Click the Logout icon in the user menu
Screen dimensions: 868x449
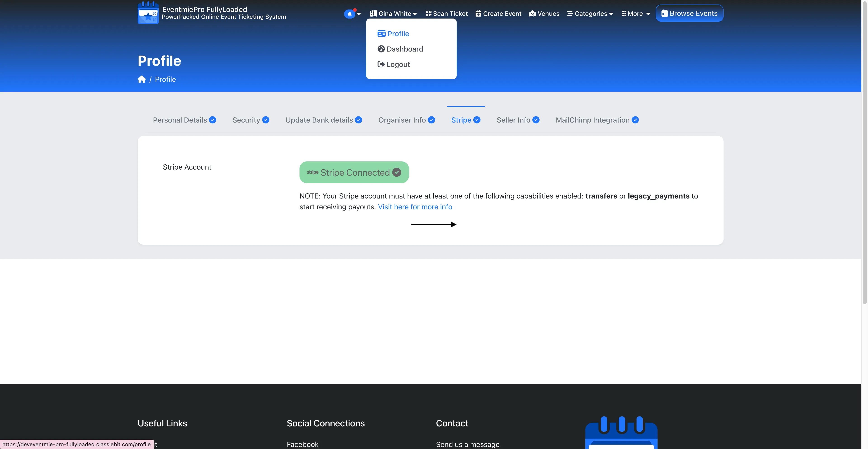381,64
